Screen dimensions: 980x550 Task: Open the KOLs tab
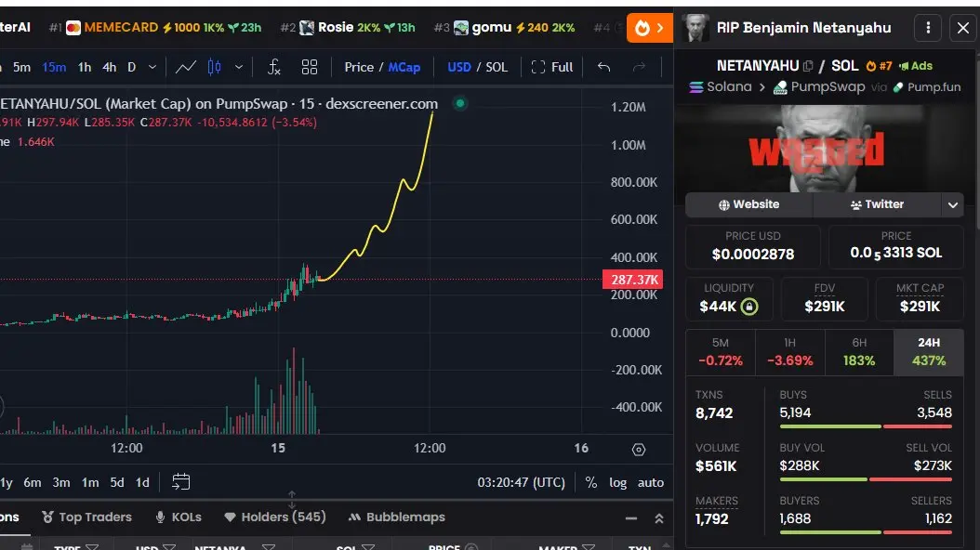tap(179, 517)
